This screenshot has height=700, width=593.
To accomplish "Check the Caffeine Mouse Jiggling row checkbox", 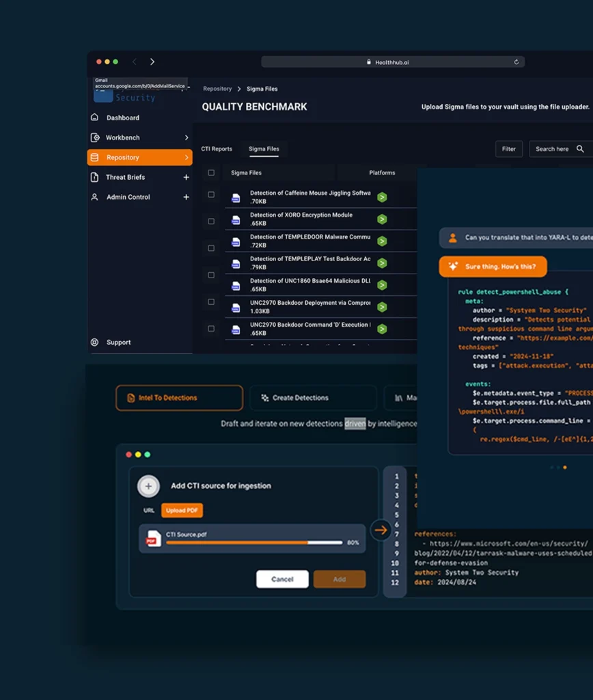I will pyautogui.click(x=211, y=195).
